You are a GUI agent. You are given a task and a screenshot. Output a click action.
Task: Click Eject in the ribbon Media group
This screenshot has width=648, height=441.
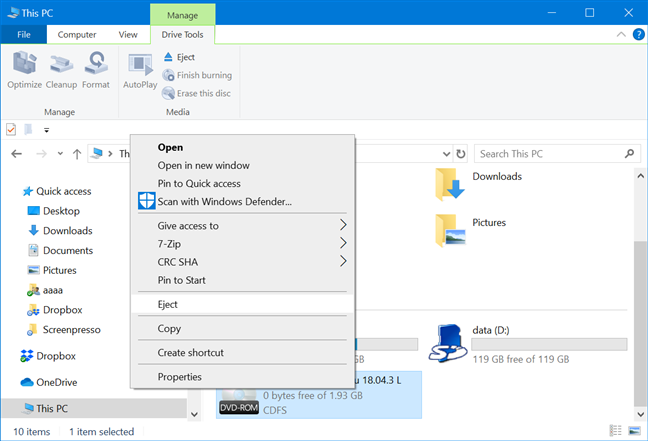179,57
